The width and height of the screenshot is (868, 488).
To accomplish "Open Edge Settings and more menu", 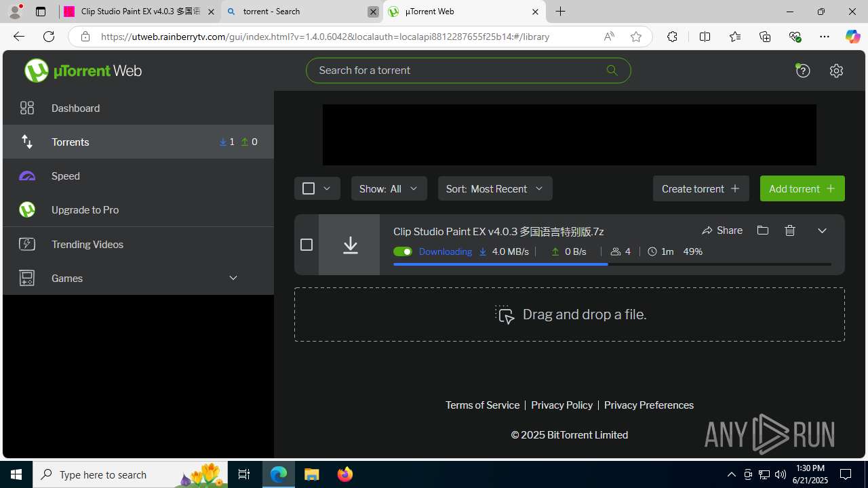I will 825,37.
